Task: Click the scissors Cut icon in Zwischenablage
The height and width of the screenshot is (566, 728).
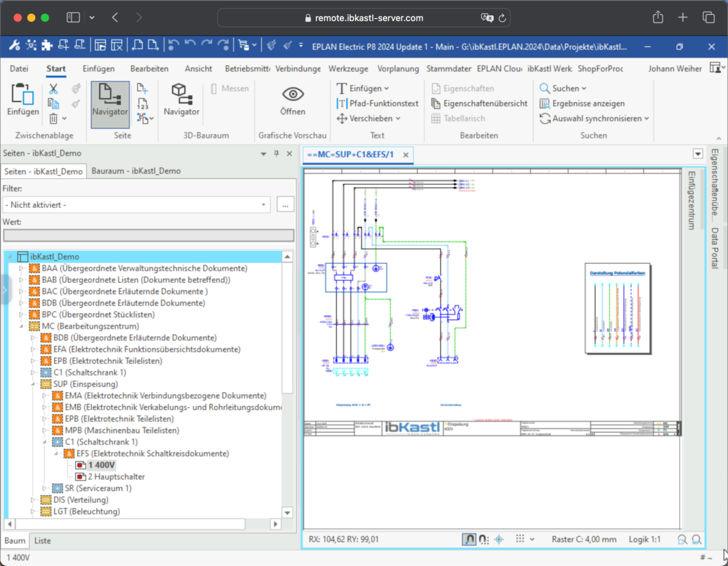Action: click(53, 89)
